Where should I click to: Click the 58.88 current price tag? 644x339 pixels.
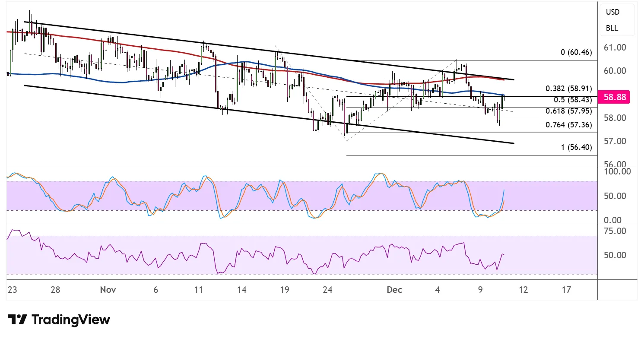pos(615,97)
